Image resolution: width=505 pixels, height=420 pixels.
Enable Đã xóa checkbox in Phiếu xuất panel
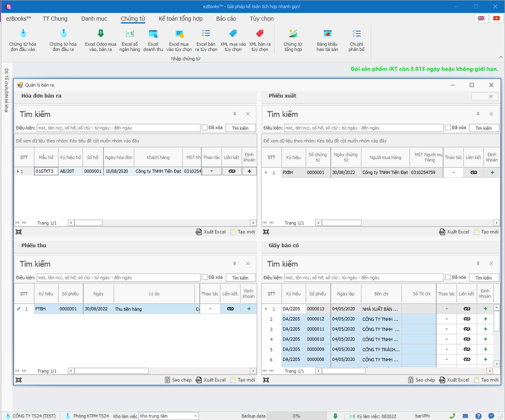(448, 128)
